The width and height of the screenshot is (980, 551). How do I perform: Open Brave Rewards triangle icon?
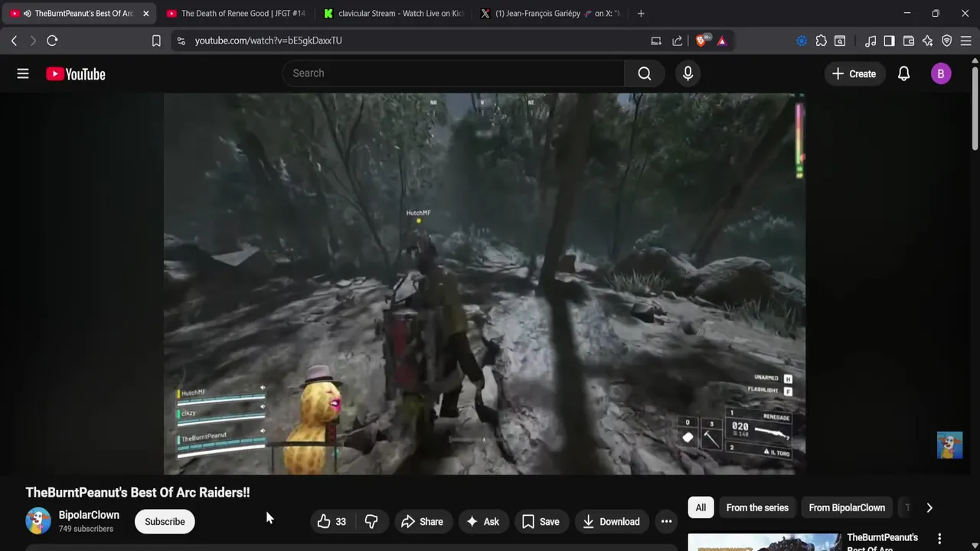(x=721, y=41)
